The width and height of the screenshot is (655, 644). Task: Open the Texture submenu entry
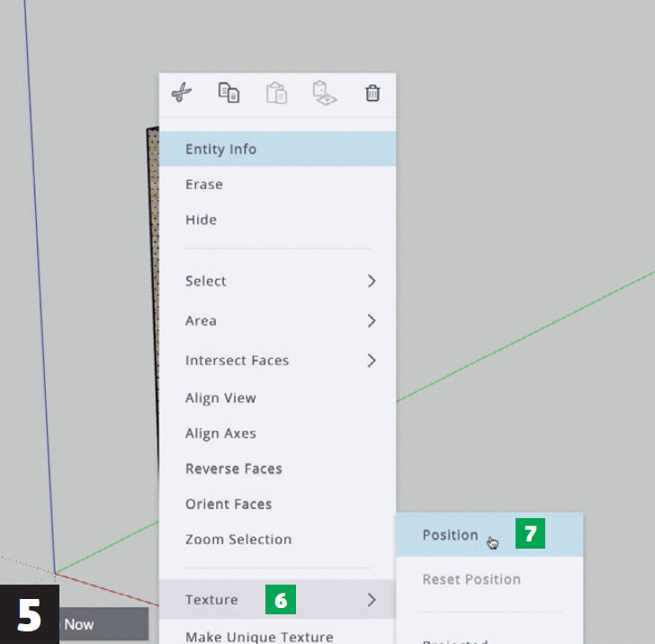click(277, 600)
